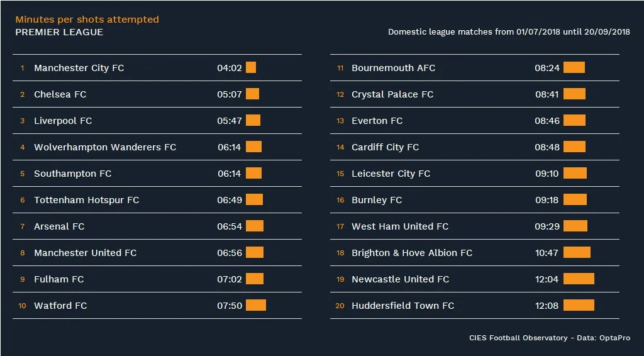The image size is (644, 356).
Task: Click the orange bar next to Newcastle United's 12:04
Action: point(579,279)
